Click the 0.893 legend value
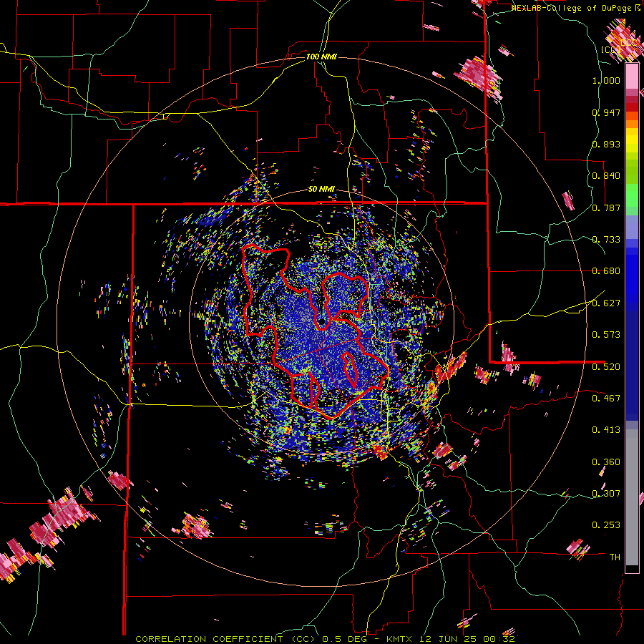644x644 pixels. [606, 144]
